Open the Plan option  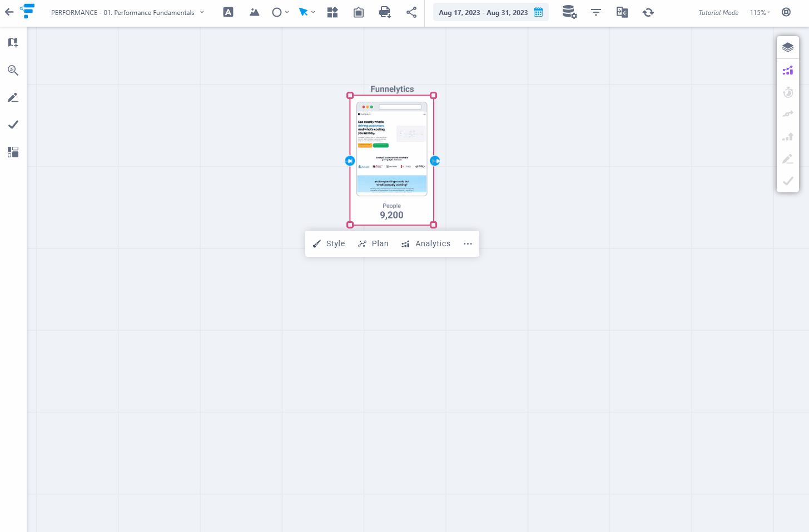point(374,243)
